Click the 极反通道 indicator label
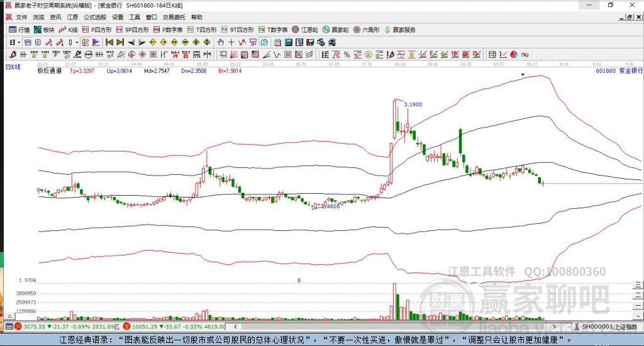The height and width of the screenshot is (346, 644). [x=50, y=70]
